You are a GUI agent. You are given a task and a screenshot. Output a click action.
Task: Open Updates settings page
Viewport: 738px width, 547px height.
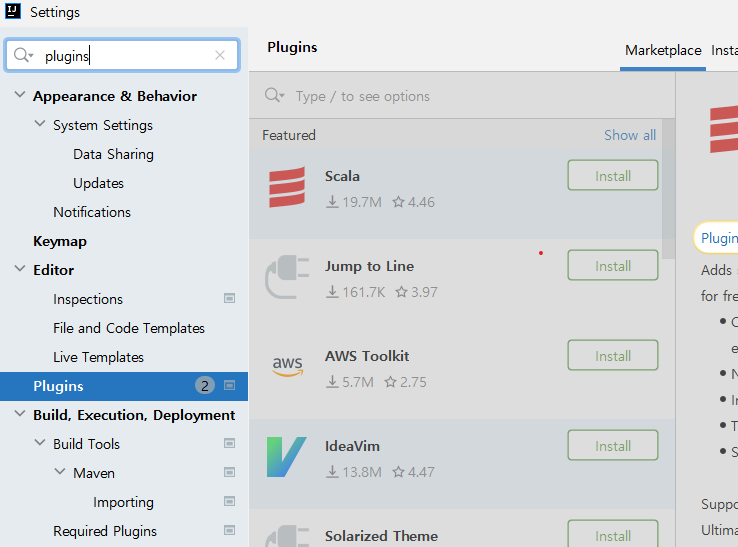(x=98, y=183)
